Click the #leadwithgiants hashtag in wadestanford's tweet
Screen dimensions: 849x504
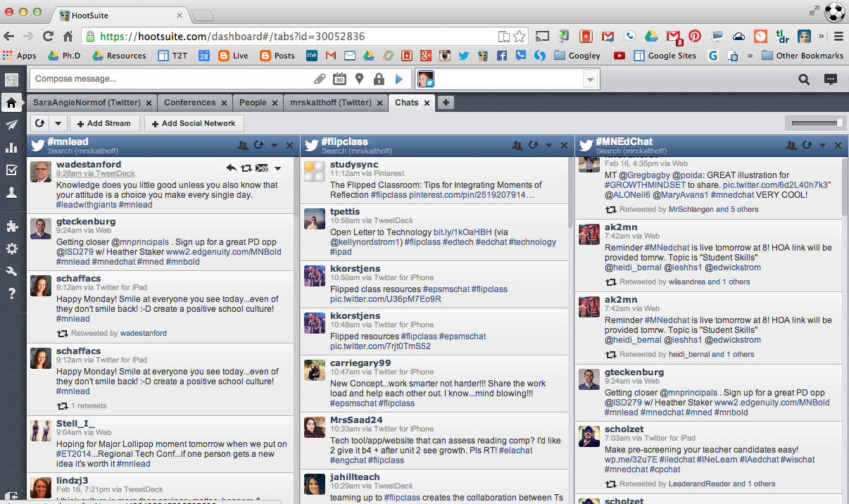click(x=86, y=205)
